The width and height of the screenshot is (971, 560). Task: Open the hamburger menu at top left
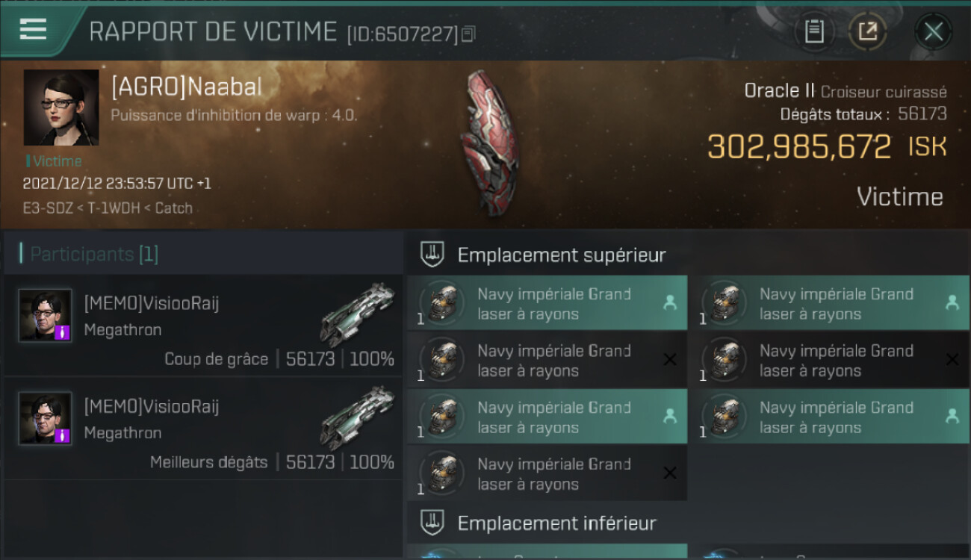click(x=33, y=29)
